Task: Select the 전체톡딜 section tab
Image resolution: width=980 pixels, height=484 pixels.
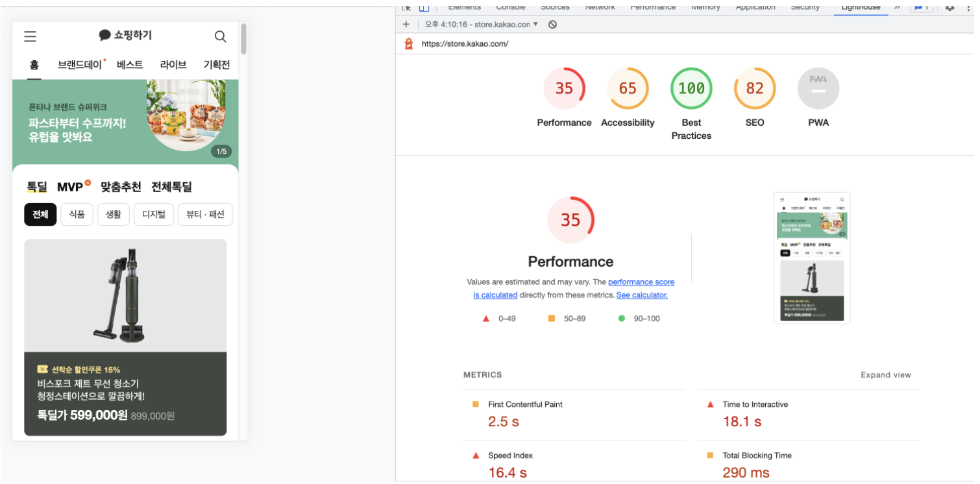Action: [171, 187]
